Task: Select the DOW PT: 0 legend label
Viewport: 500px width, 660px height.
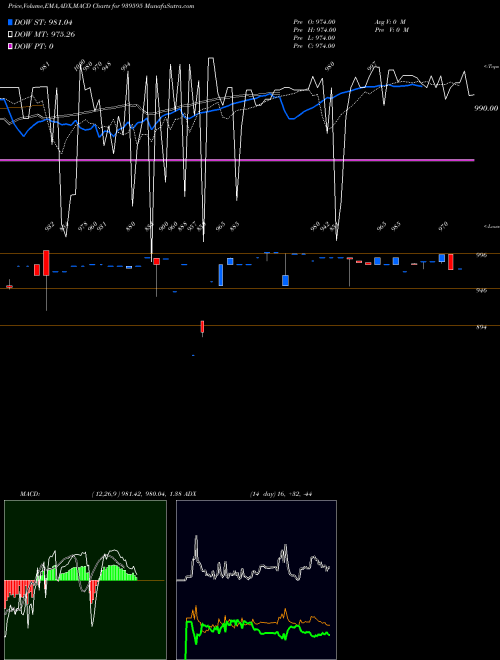Action: tap(34, 46)
